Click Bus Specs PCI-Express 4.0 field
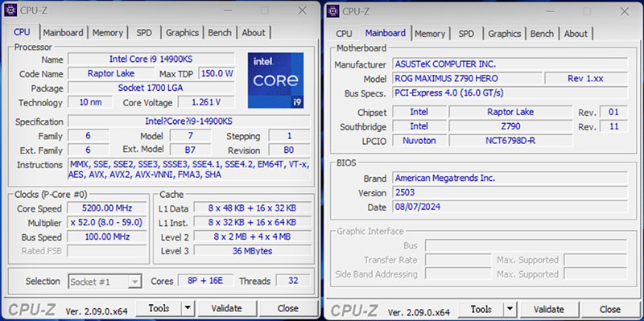 coord(510,93)
